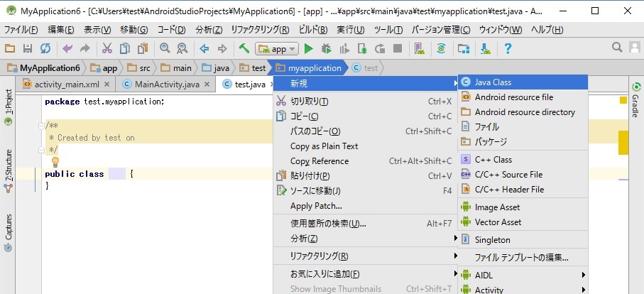Click the Cut scissors toolbar icon
Screen dimensions: 644x294
point(107,49)
